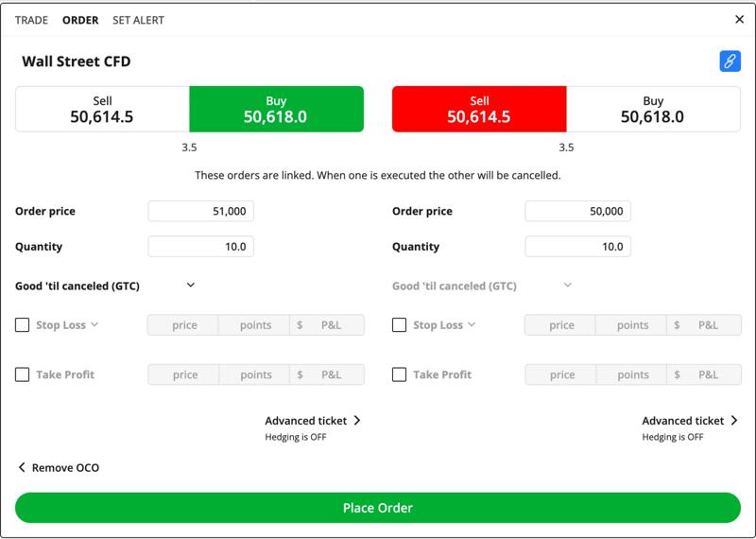This screenshot has height=539, width=756.
Task: Select Buy 50,618.0 on right ticket
Action: [x=653, y=109]
